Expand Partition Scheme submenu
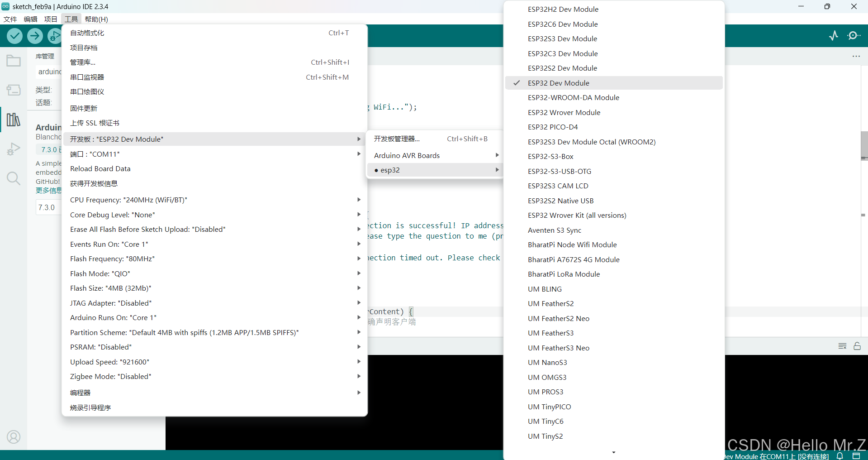This screenshot has width=868, height=460. click(x=214, y=332)
